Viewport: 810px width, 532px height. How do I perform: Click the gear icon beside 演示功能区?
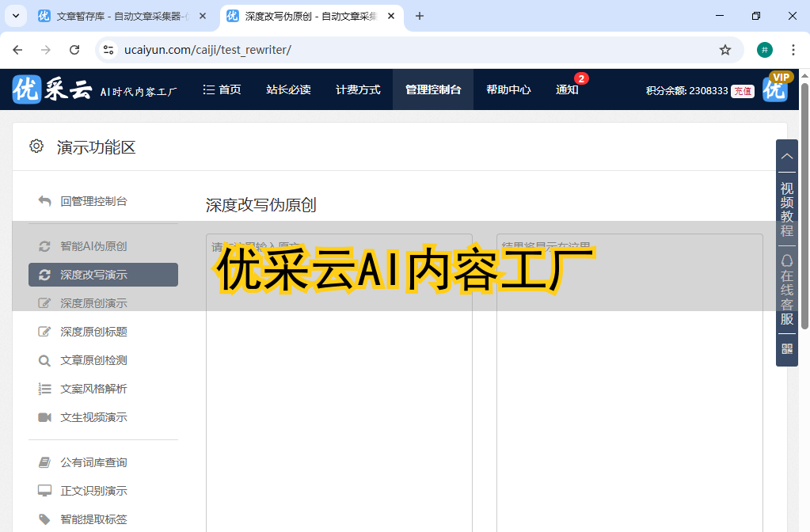click(x=36, y=146)
